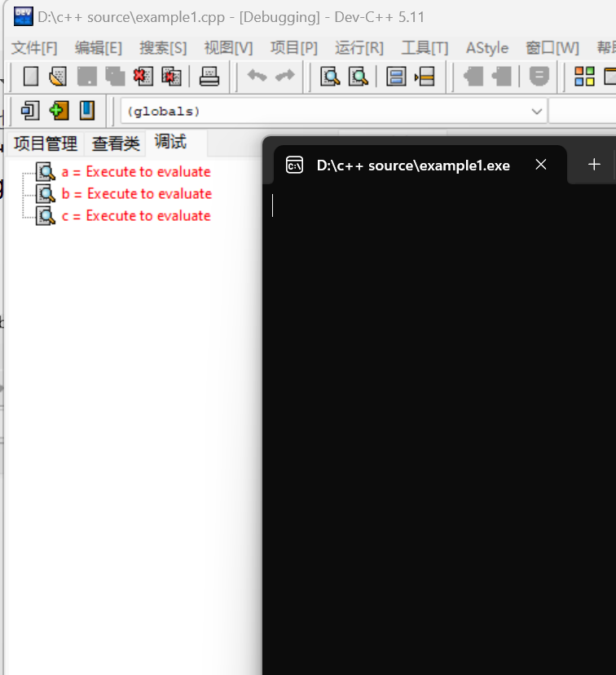The width and height of the screenshot is (616, 675).
Task: Select watch 'c = Execute to evaluate'
Action: tap(136, 216)
